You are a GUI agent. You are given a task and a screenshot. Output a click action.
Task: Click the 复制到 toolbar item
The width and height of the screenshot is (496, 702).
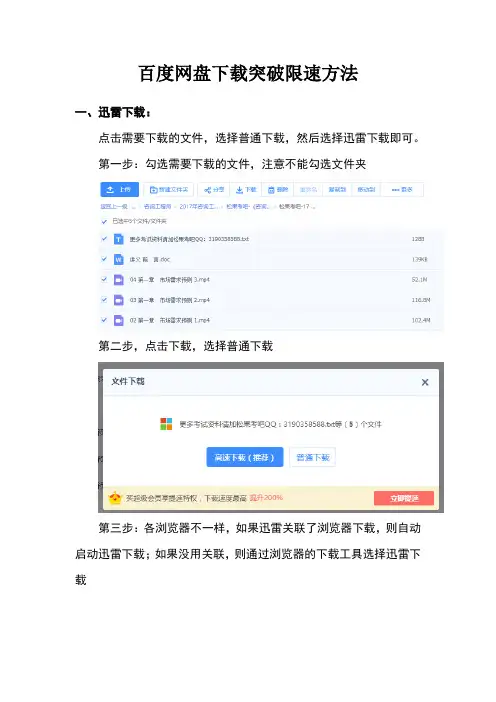click(337, 190)
